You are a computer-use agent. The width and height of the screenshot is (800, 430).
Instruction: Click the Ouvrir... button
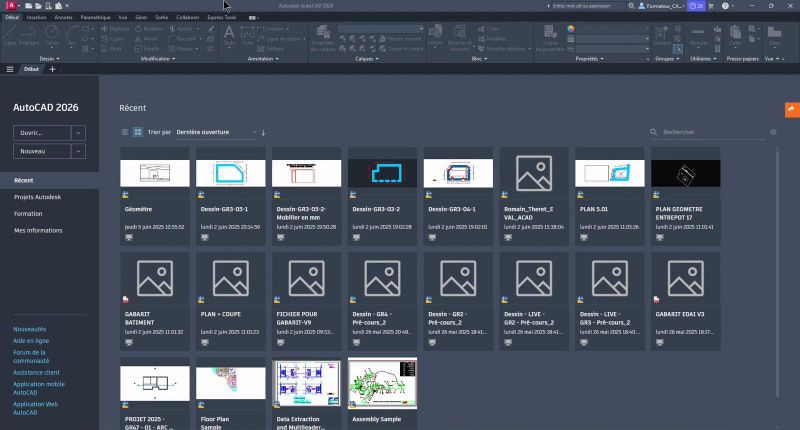pos(42,133)
